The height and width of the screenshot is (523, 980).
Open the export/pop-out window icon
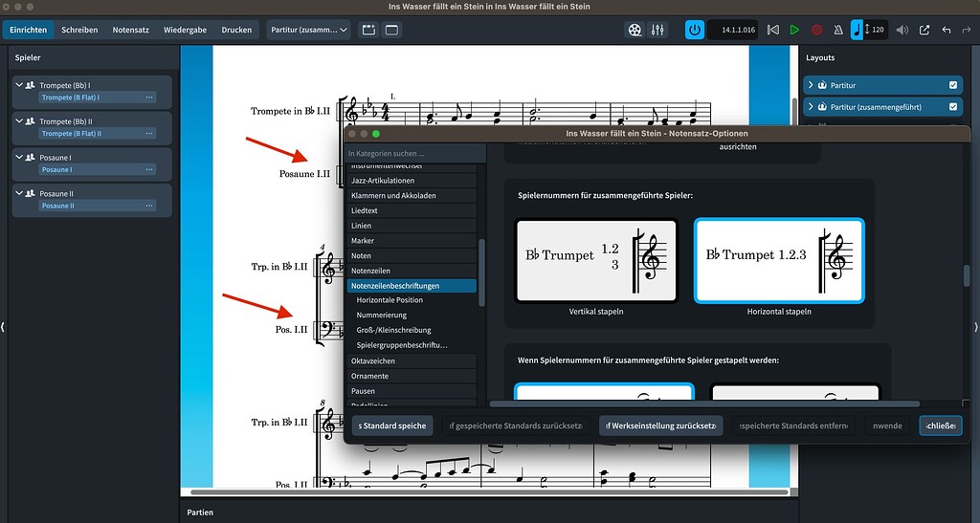pyautogui.click(x=924, y=30)
